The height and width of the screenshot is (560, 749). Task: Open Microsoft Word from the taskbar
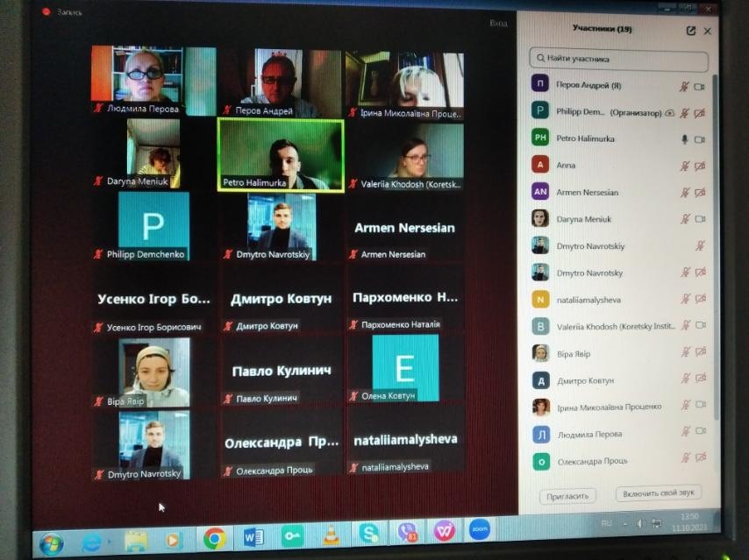pyautogui.click(x=253, y=537)
